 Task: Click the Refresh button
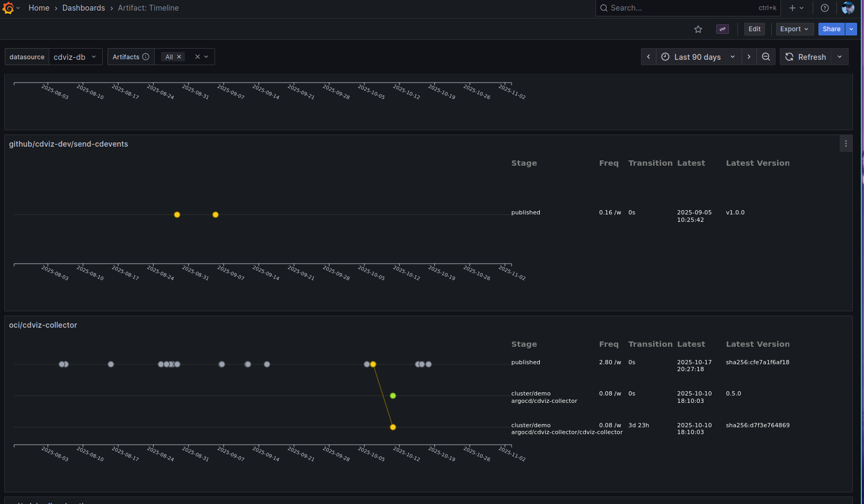[x=805, y=57]
